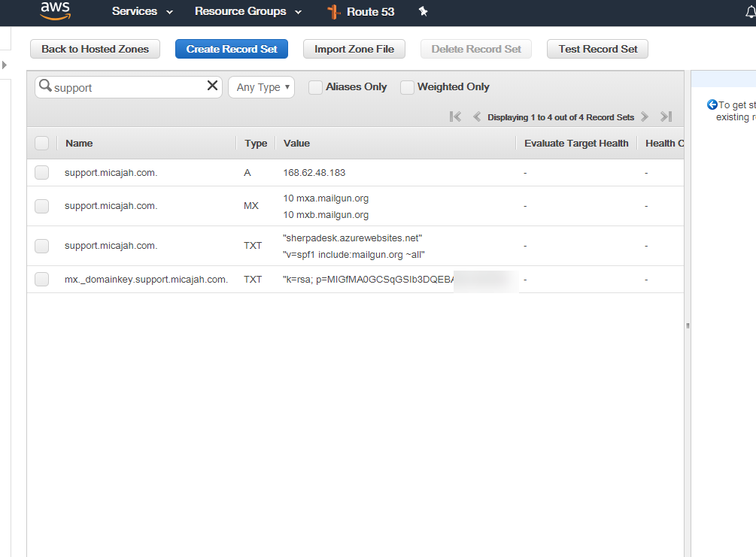Go to the last page of record sets
Screen dimensions: 756x557
click(665, 117)
